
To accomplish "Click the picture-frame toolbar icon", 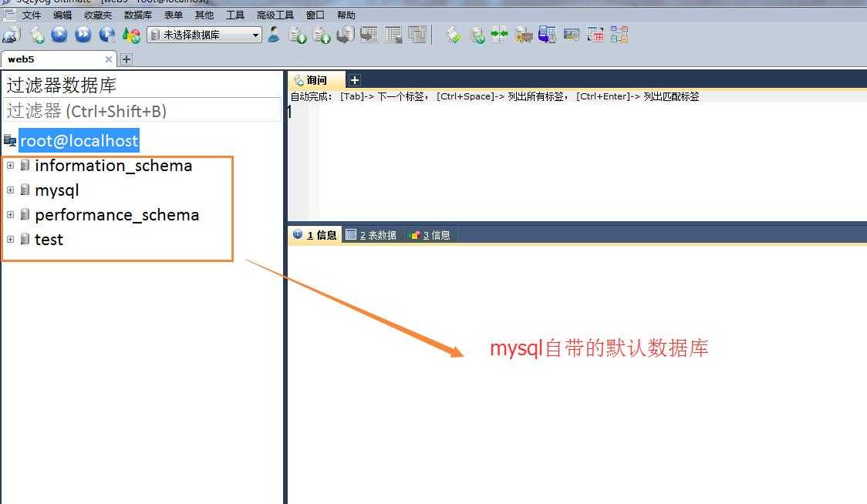I will pyautogui.click(x=571, y=35).
